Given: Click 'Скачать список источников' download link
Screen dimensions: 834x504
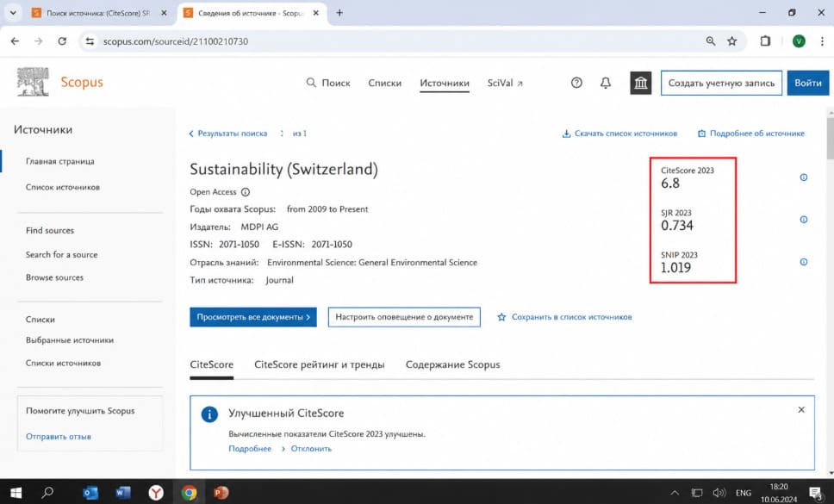Looking at the screenshot, I should tap(619, 134).
